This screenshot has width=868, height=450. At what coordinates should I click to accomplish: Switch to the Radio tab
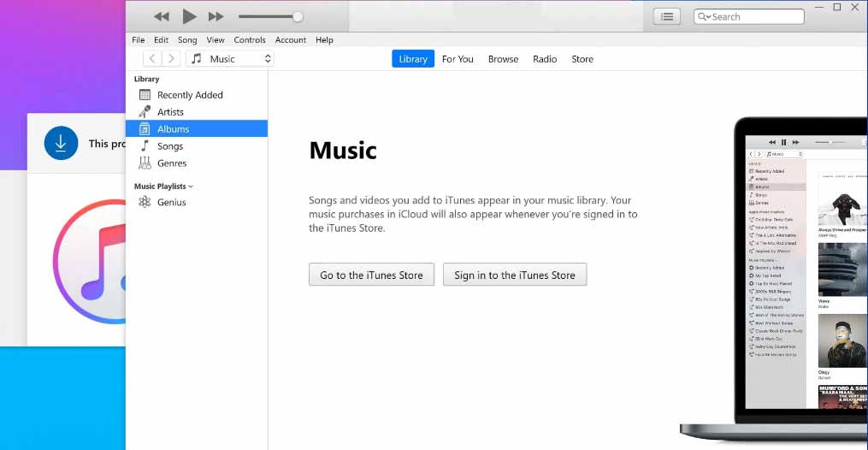(x=545, y=59)
